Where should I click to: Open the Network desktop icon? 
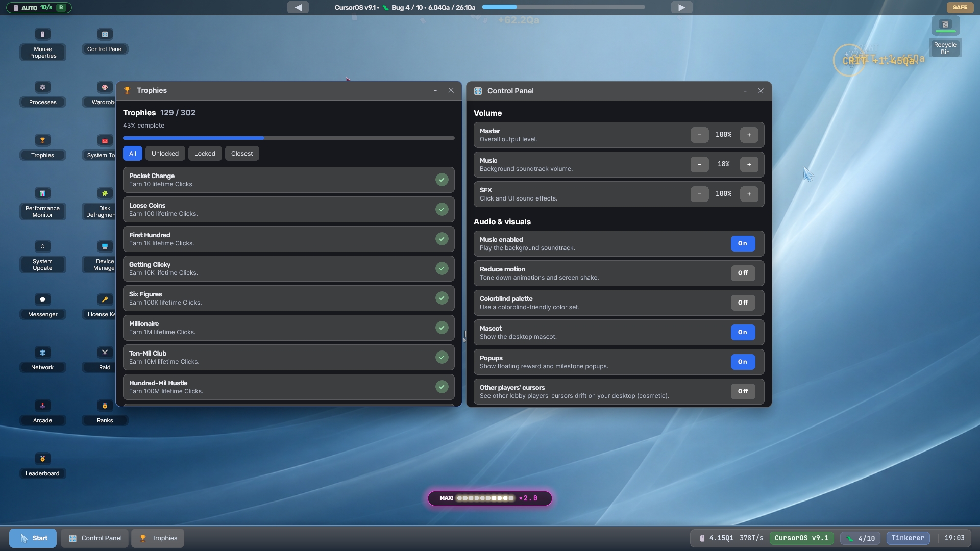point(43,359)
